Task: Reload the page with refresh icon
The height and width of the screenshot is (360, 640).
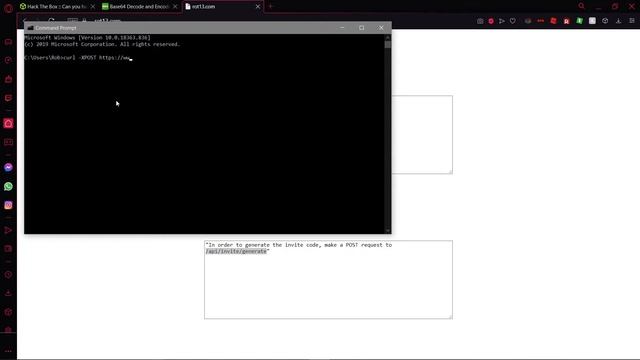Action: (x=51, y=20)
